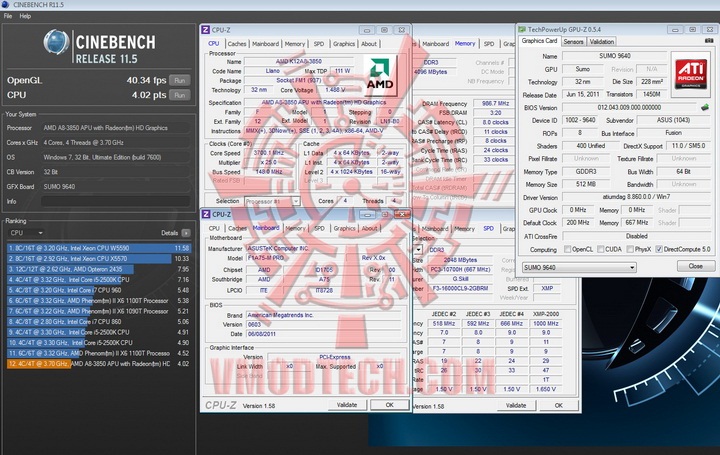Click Validate in CPU-Z Mainboard window
The height and width of the screenshot is (455, 720).
[347, 405]
